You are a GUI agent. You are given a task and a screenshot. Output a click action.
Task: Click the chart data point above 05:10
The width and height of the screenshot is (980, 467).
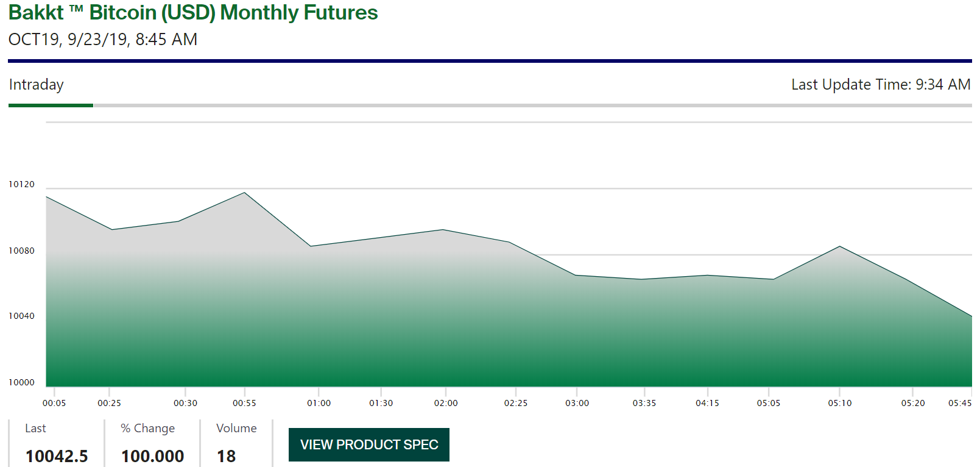[840, 246]
